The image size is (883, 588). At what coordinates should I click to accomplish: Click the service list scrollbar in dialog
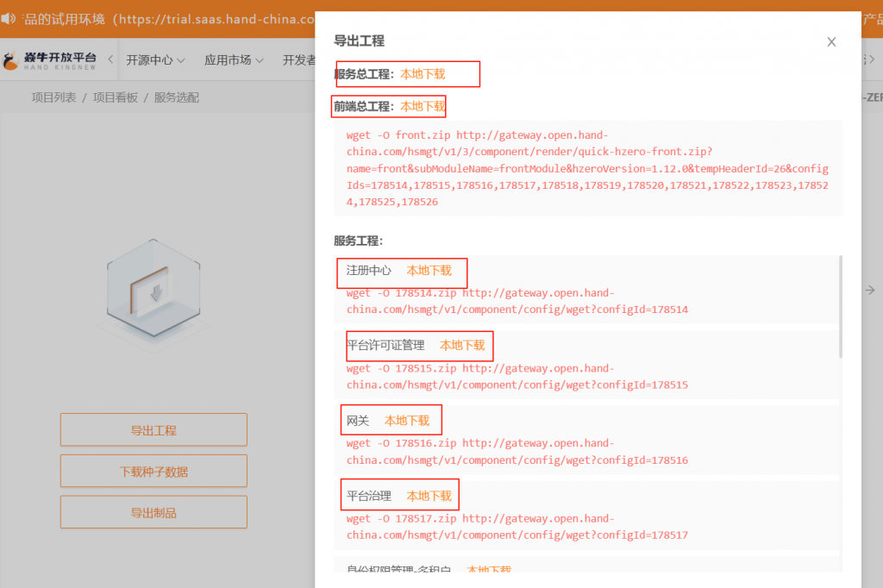(840, 306)
